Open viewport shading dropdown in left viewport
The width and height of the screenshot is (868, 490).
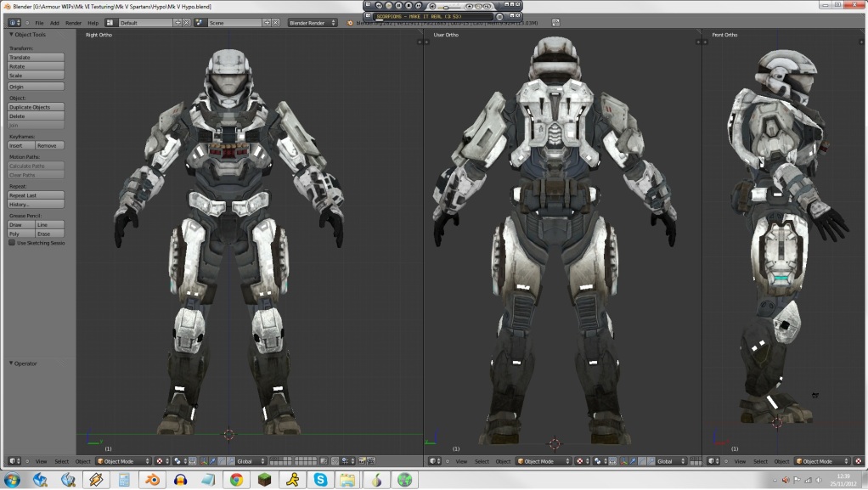pos(162,461)
